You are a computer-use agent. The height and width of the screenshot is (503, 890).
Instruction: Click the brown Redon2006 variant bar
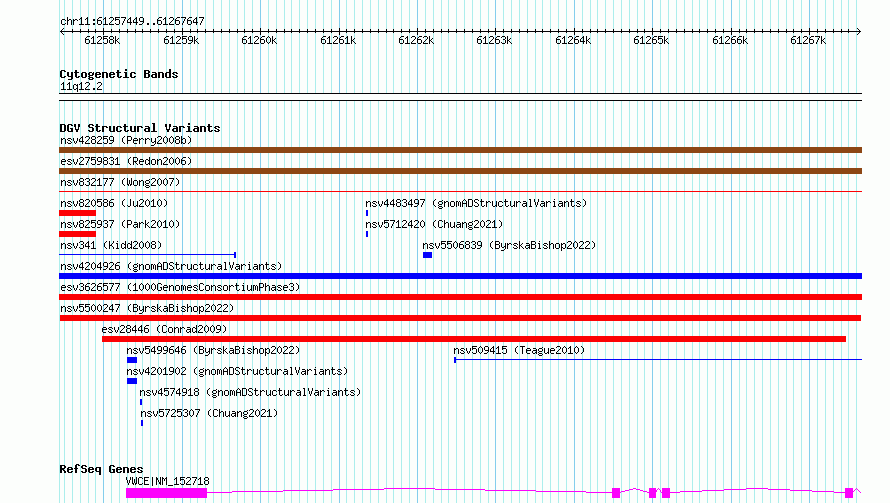point(460,171)
